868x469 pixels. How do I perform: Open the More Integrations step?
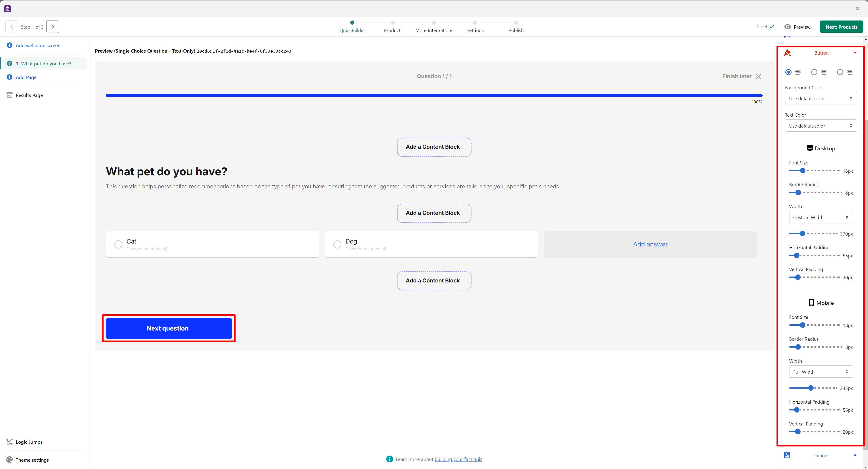click(434, 27)
